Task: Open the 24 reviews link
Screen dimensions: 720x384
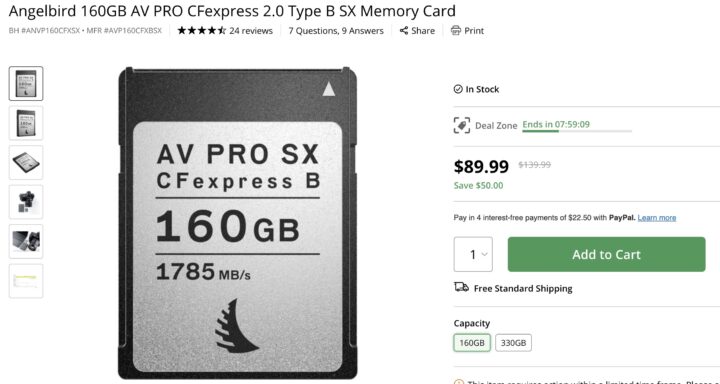Action: coord(251,31)
